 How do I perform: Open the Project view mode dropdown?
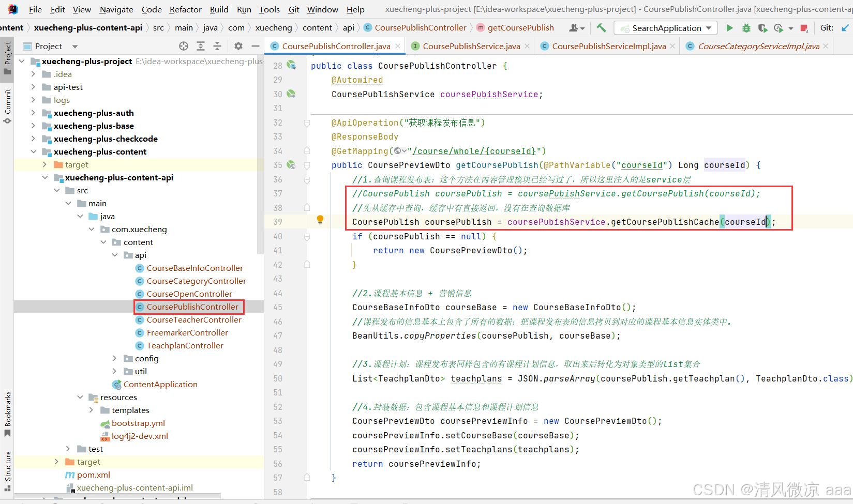(x=75, y=47)
